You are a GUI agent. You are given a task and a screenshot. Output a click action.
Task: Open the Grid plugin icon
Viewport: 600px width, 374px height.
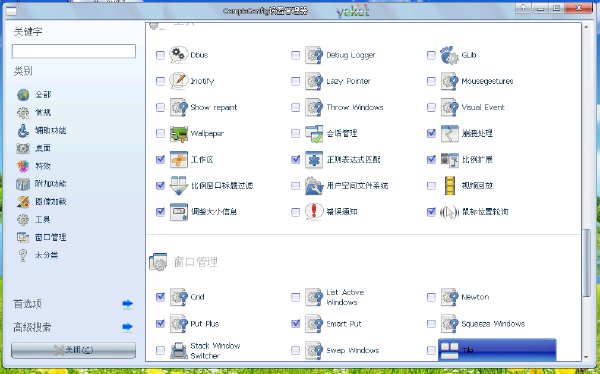(179, 297)
